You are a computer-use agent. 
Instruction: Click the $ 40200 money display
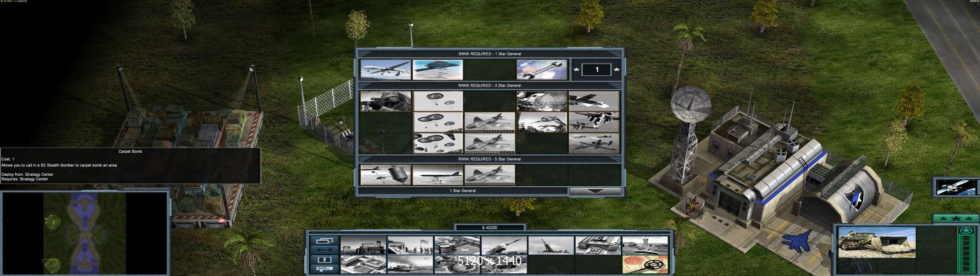point(490,228)
